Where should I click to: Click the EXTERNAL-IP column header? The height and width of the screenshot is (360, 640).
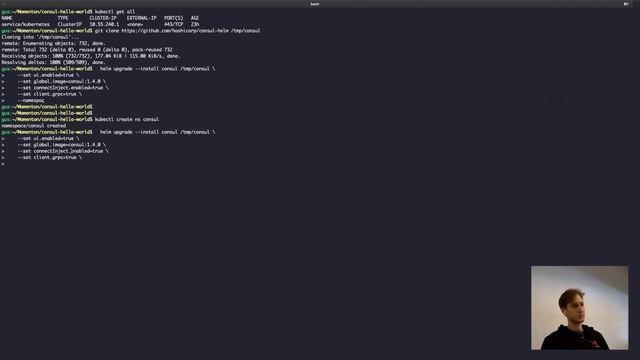pyautogui.click(x=141, y=18)
